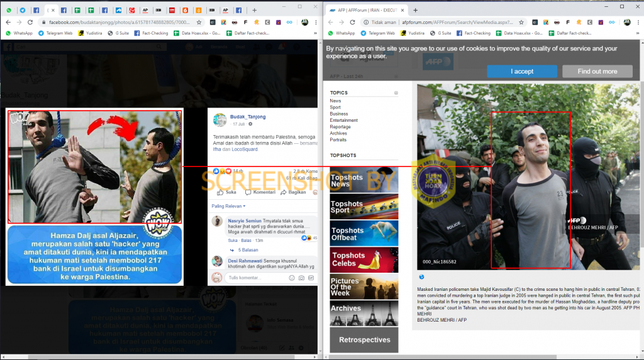Open Topshots News thumbnail
This screenshot has width=644, height=360.
(364, 180)
